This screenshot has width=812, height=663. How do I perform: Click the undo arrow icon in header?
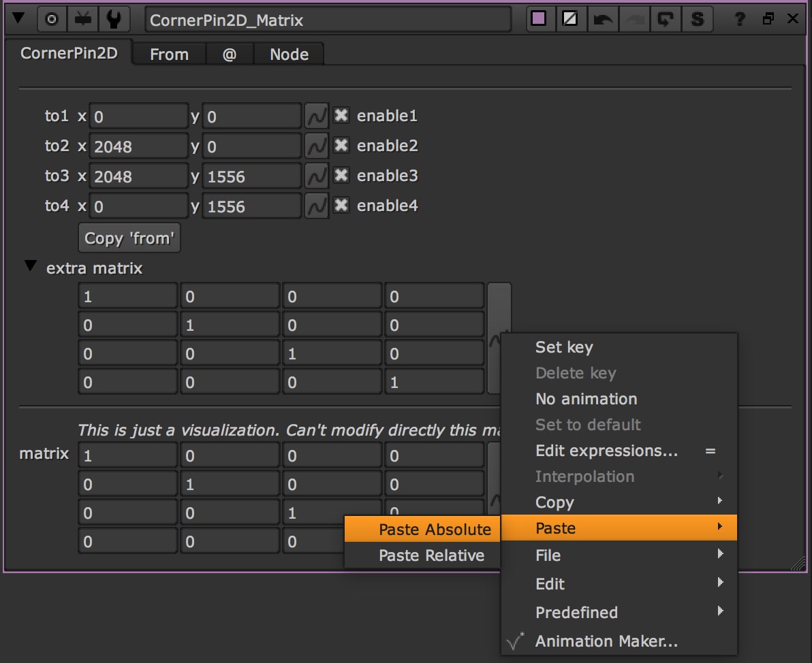[x=602, y=20]
